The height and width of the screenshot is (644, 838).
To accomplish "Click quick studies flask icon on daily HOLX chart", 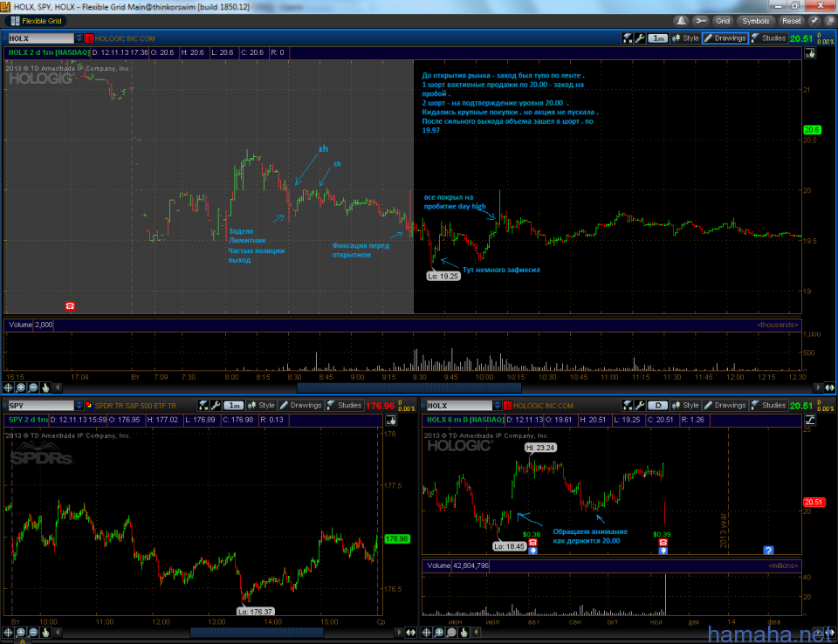I will [x=628, y=405].
